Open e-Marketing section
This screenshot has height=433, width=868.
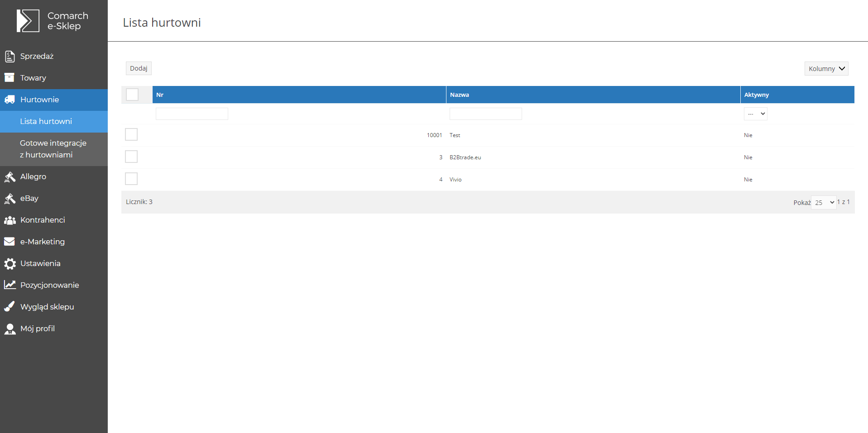(x=54, y=242)
